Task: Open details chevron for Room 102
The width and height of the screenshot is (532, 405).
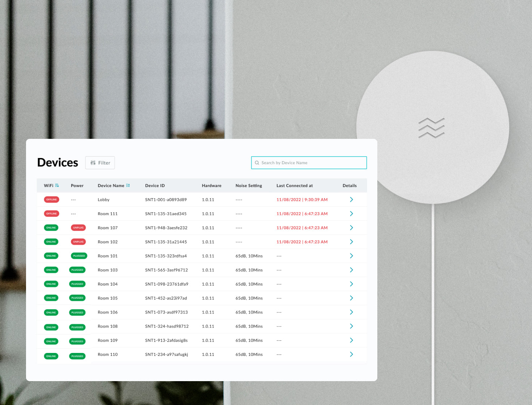Action: click(351, 242)
